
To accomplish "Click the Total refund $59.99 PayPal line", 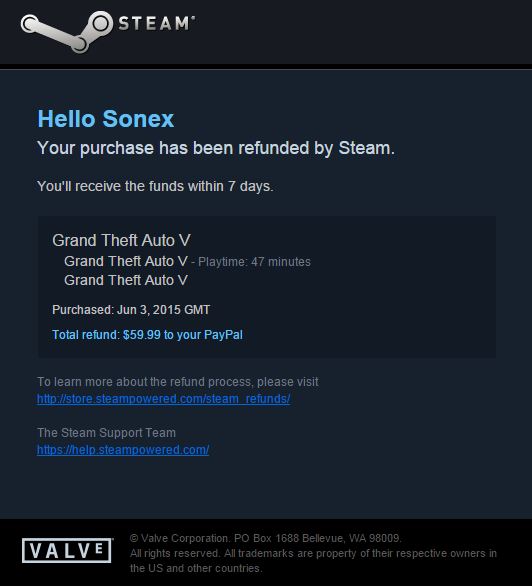I will click(147, 335).
